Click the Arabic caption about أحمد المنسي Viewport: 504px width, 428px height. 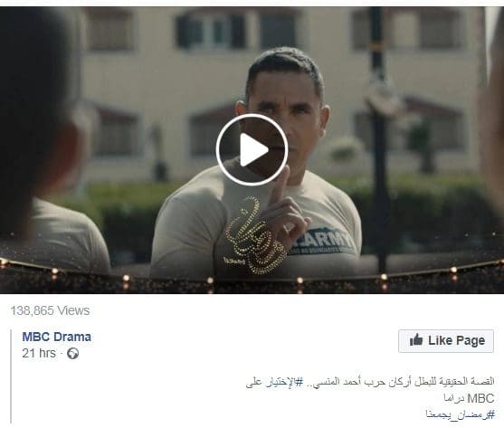[370, 382]
